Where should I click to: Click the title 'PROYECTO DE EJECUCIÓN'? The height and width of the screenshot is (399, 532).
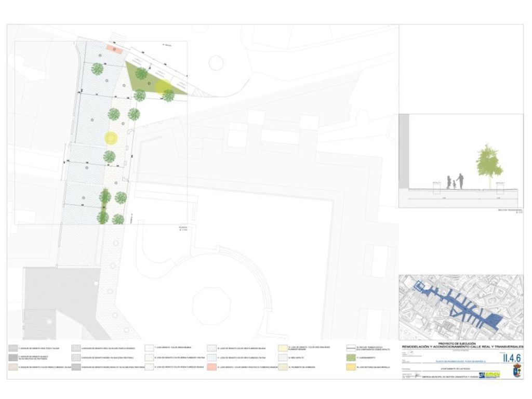[x=457, y=344]
